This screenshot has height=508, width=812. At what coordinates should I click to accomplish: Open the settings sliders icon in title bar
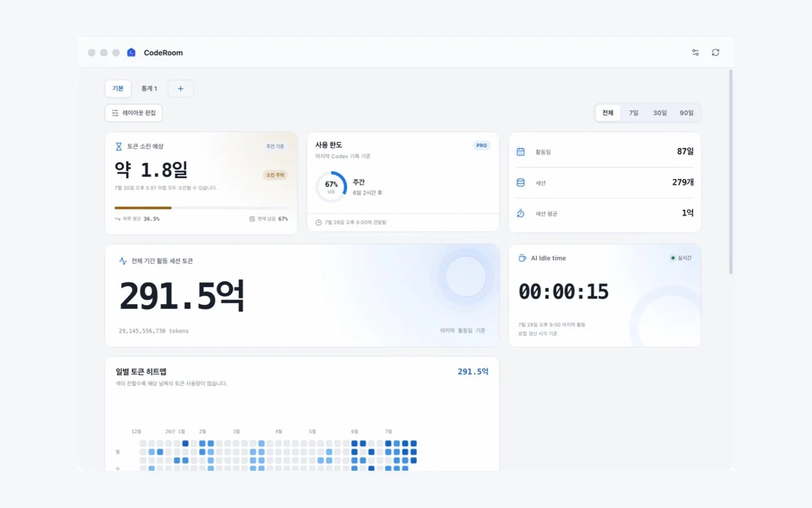pyautogui.click(x=695, y=53)
